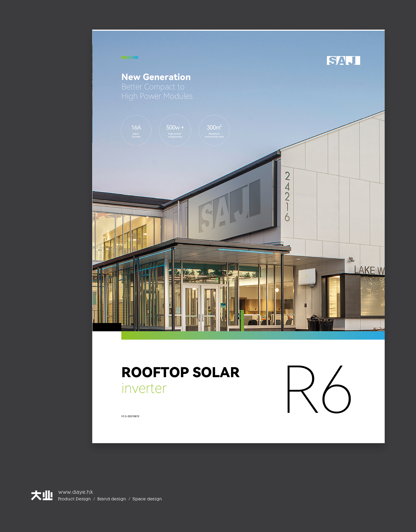
Task: Click the small green-blue accent bar above the heading
Action: point(130,58)
